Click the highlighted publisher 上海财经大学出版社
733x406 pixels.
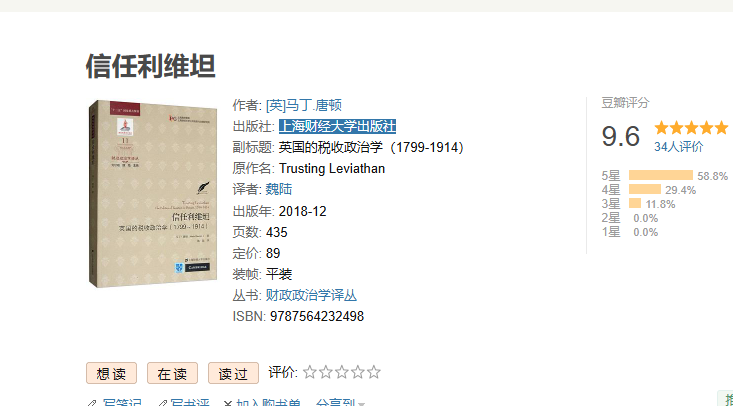click(x=338, y=126)
